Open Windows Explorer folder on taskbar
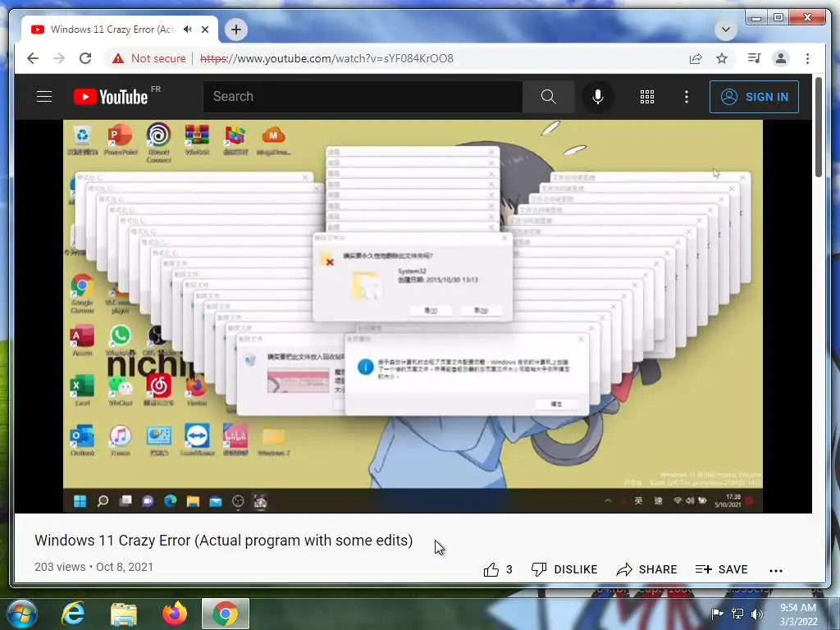Image resolution: width=840 pixels, height=630 pixels. (124, 614)
